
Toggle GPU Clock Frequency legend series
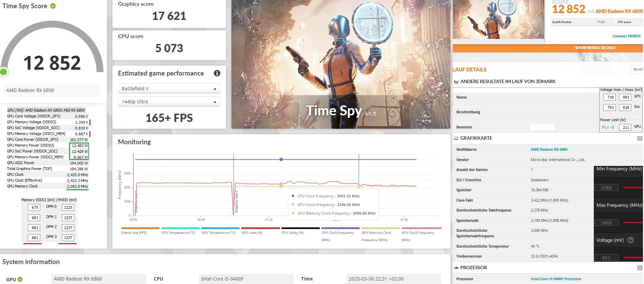tap(421, 235)
